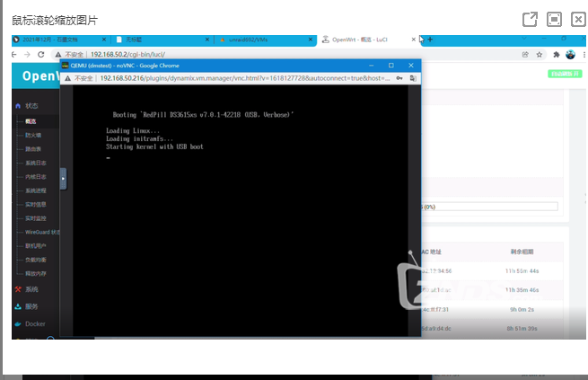The image size is (588, 380).
Task: Open 释放内存 in the sidebar
Action: (36, 274)
